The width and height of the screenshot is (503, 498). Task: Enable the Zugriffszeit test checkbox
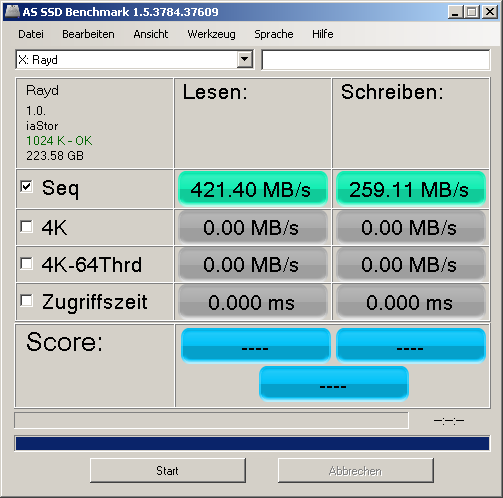[26, 301]
